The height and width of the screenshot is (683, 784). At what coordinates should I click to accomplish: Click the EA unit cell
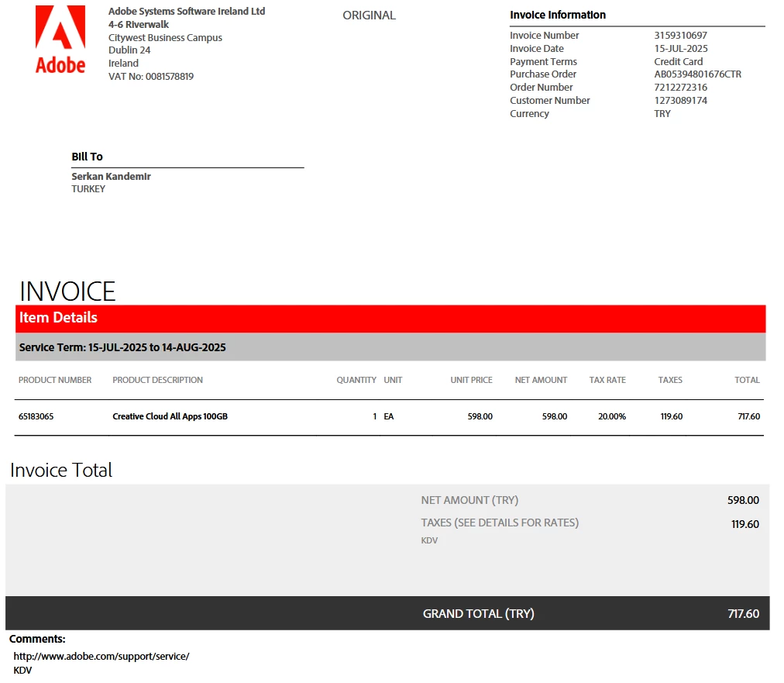[x=388, y=416]
